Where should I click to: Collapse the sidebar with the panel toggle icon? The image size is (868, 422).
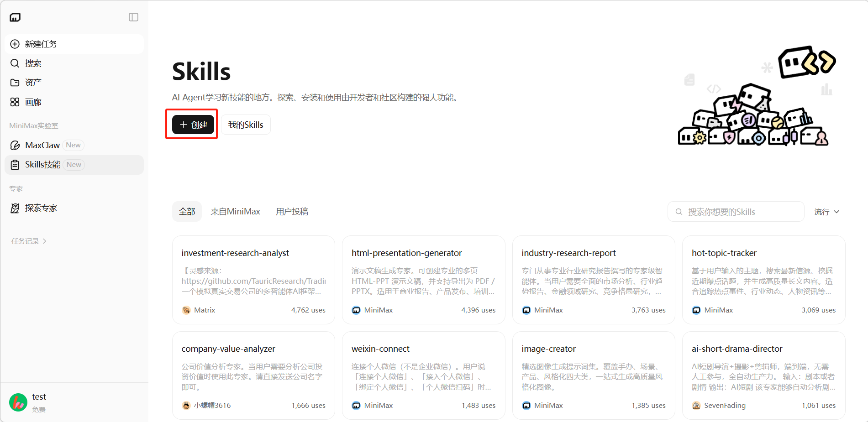point(133,17)
